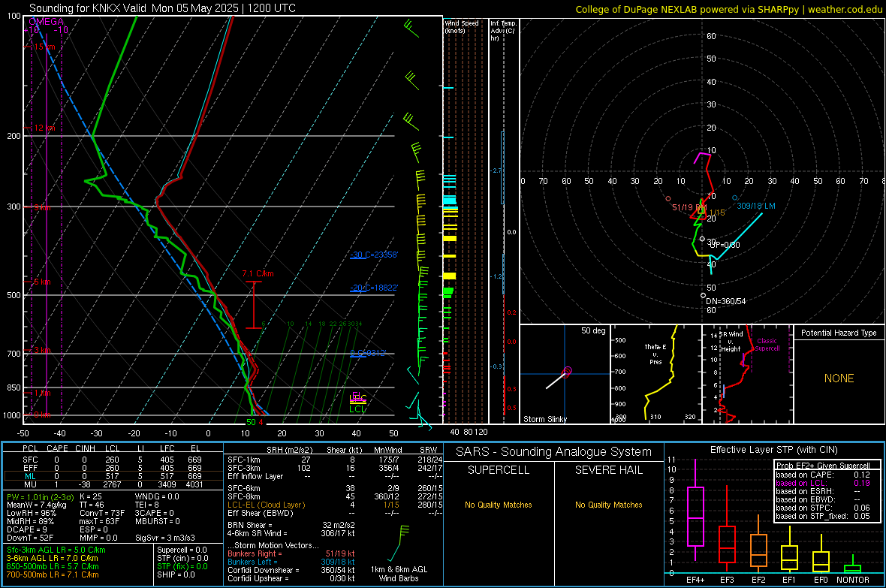Select '1km & 6km AGL Wind Barbs' caption
The image size is (886, 588).
pyautogui.click(x=399, y=574)
